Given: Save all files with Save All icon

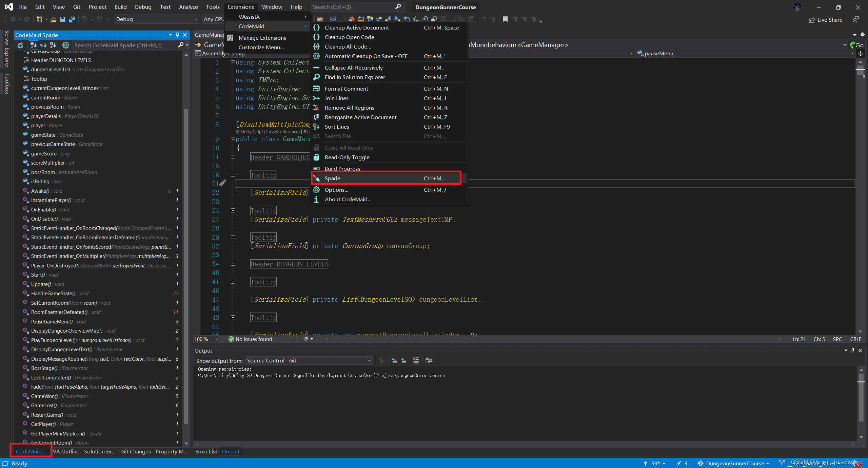Looking at the screenshot, I should click(x=72, y=19).
